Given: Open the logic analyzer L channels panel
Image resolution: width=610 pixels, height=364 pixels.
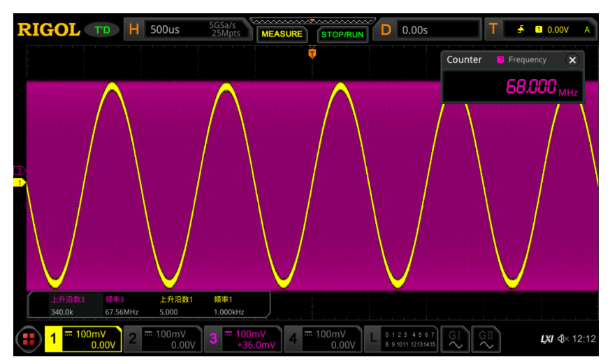Looking at the screenshot, I should coord(402,339).
